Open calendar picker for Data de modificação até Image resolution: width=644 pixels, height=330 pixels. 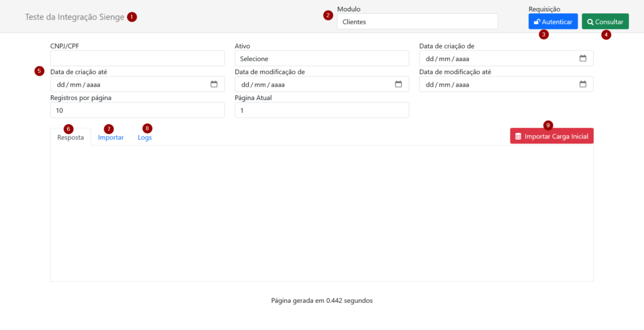[582, 84]
